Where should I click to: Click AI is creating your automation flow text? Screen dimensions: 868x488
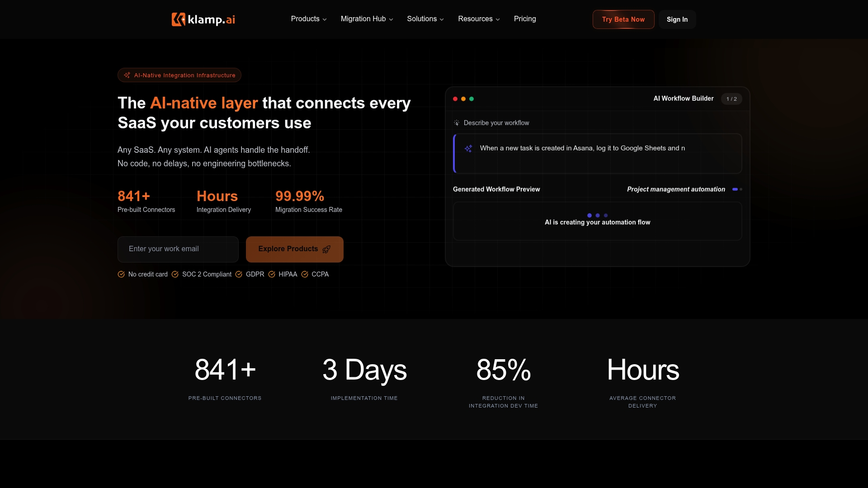pos(598,222)
